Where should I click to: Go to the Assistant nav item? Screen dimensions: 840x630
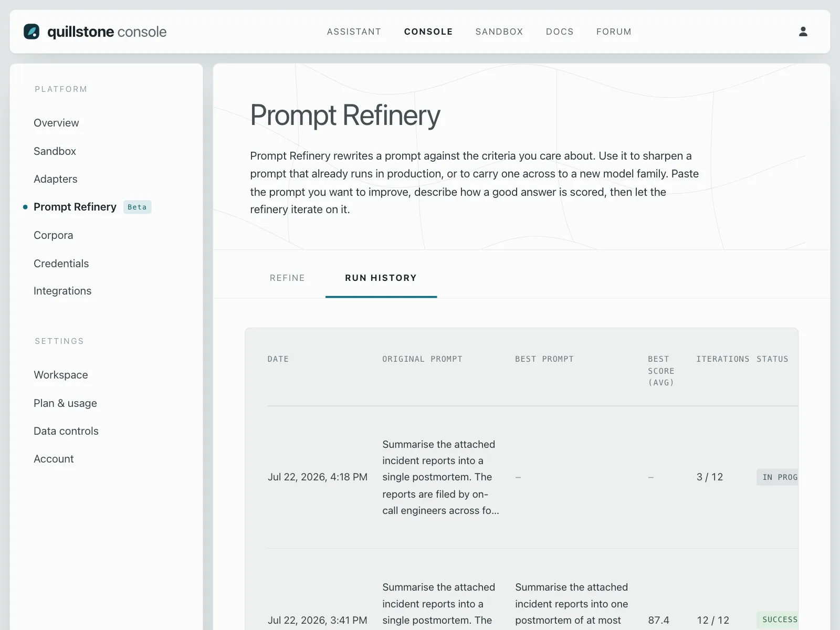[354, 31]
